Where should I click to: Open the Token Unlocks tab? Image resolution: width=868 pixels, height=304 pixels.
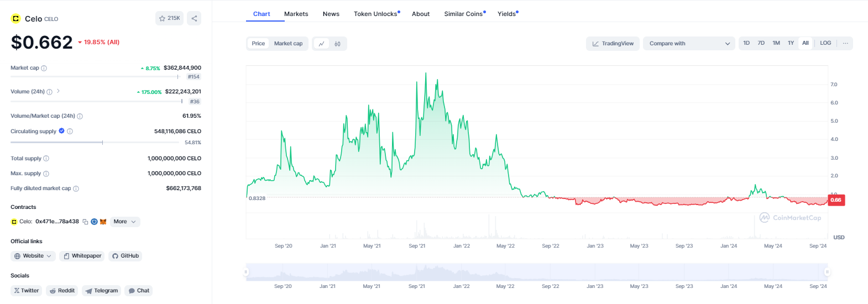pyautogui.click(x=377, y=14)
